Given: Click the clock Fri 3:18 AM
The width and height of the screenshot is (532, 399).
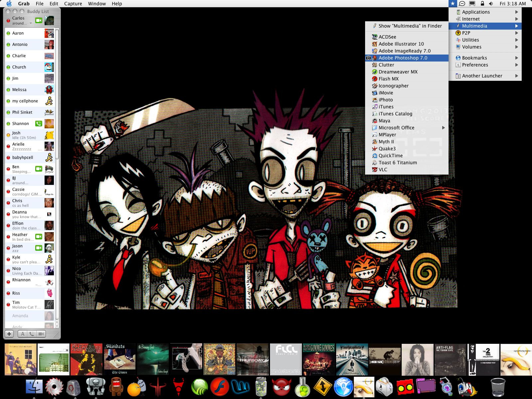Looking at the screenshot, I should (x=512, y=4).
